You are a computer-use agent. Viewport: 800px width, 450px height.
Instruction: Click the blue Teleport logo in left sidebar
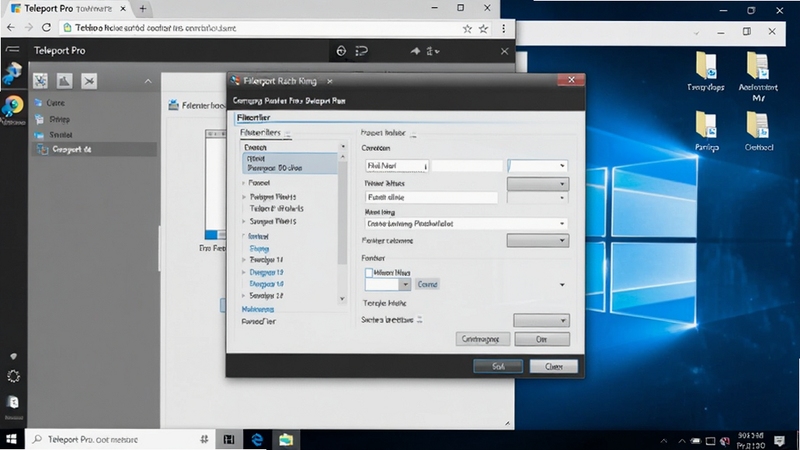12,74
